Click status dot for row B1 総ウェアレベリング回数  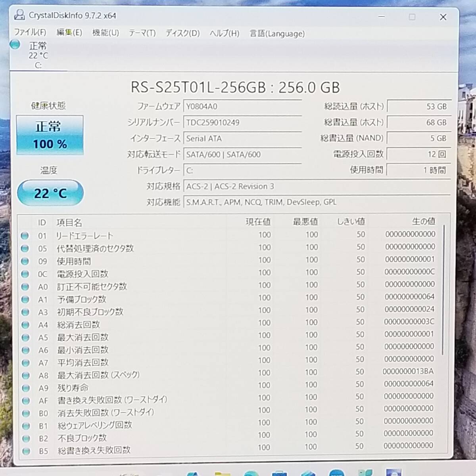tap(26, 426)
